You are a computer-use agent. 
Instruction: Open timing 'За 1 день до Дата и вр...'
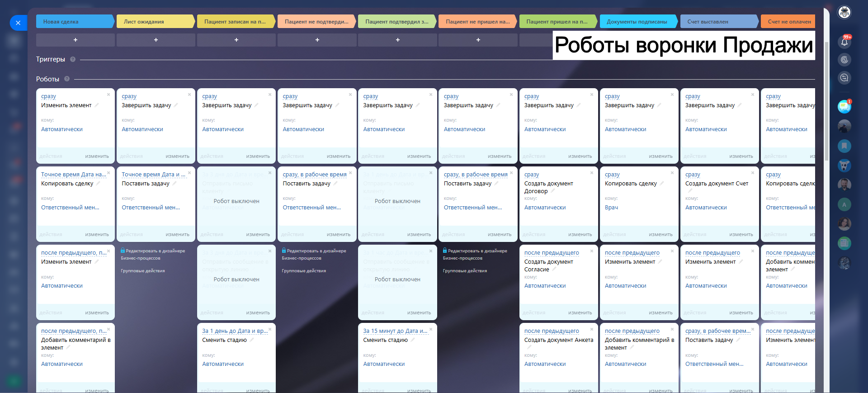235,331
